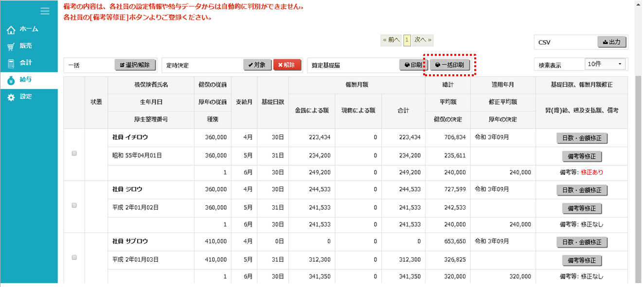Open the 会計 calculator icon
644x287 pixels.
click(x=11, y=64)
